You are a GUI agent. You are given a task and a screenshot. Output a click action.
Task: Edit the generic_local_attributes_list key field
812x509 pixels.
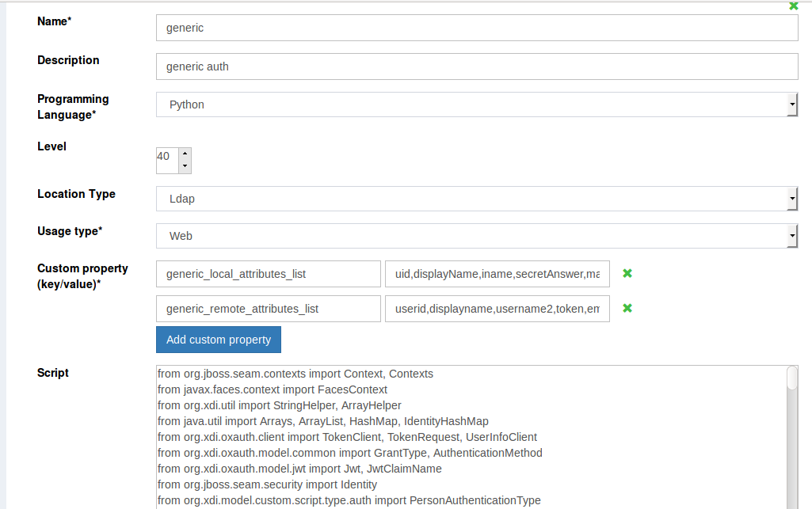coord(269,274)
